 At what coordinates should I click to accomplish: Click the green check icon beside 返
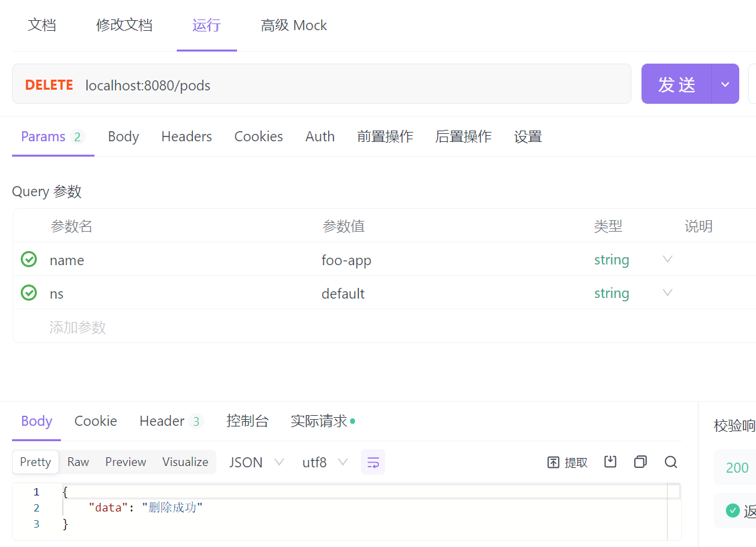[733, 511]
